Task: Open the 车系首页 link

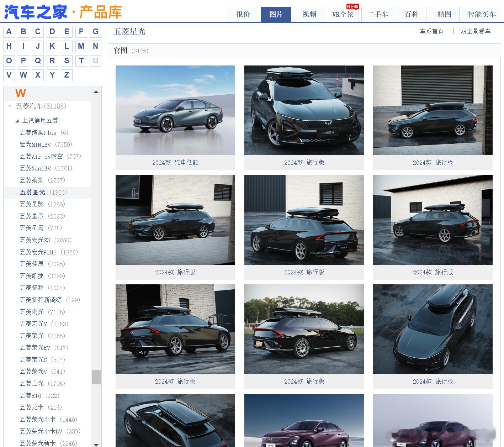Action: pyautogui.click(x=431, y=31)
